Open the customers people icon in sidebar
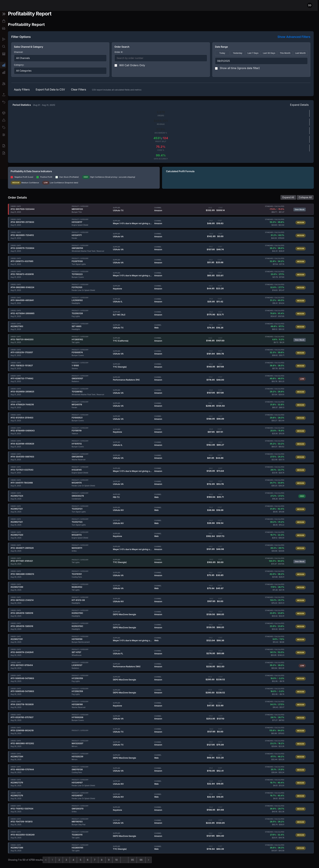 [x=4, y=84]
